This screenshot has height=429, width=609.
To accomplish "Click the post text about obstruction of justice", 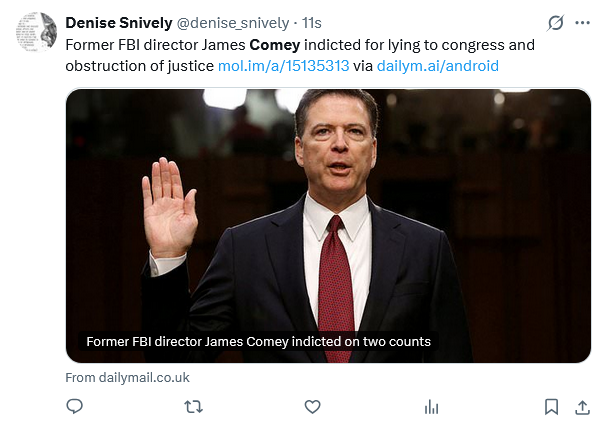I will coord(140,66).
